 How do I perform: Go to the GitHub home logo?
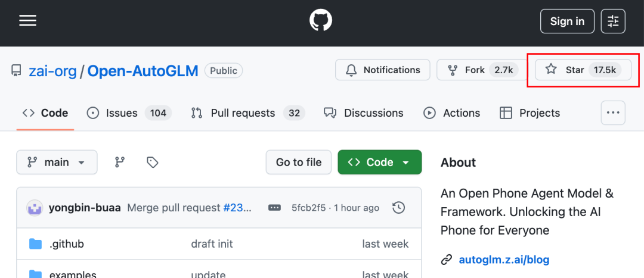pos(321,20)
